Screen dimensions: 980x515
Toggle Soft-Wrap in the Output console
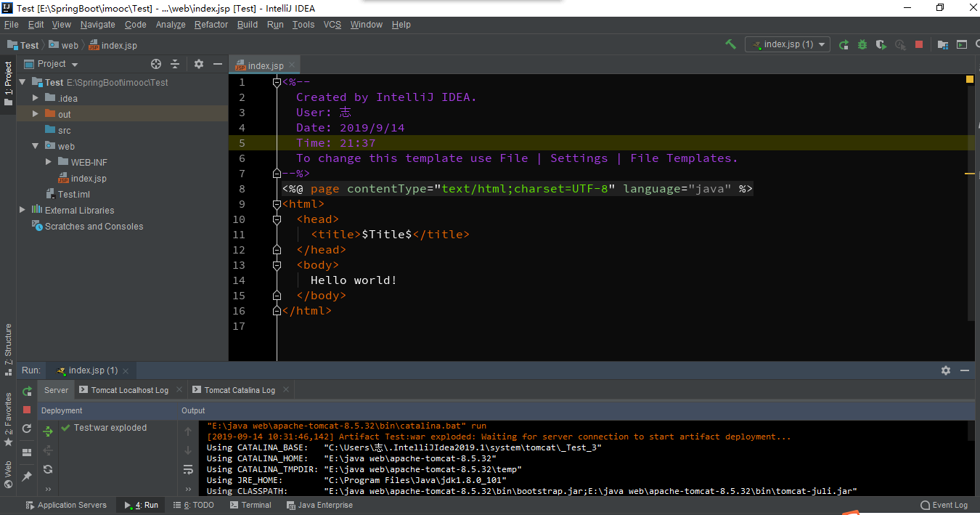(x=188, y=469)
